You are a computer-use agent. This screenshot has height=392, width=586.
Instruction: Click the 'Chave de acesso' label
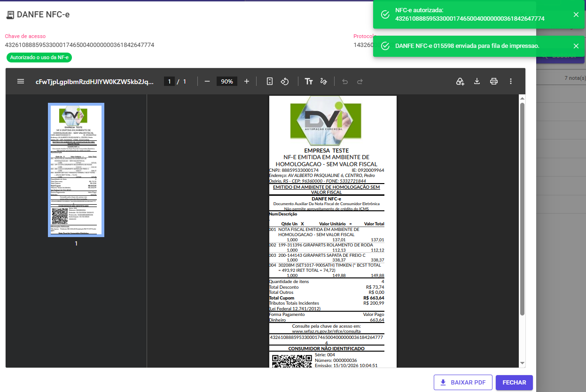click(25, 36)
